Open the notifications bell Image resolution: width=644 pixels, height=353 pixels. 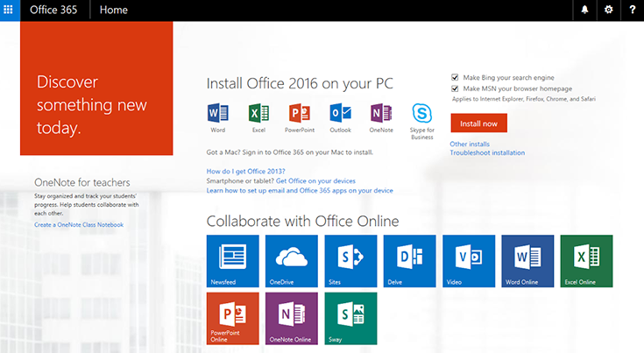584,10
